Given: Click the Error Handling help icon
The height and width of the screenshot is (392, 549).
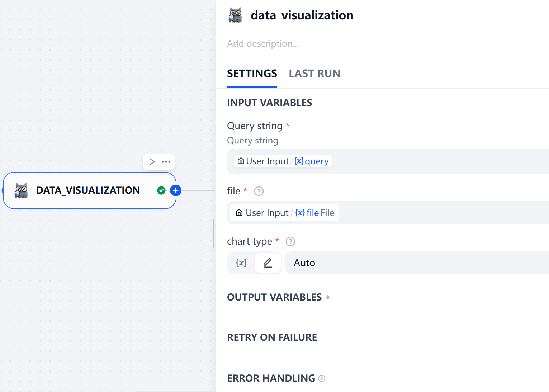Looking at the screenshot, I should point(322,378).
